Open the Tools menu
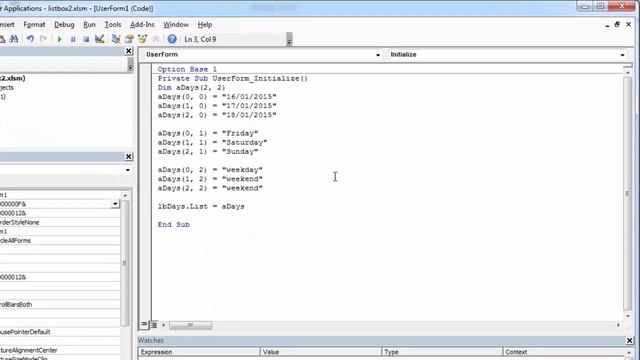This screenshot has height=360, width=640. [x=113, y=24]
